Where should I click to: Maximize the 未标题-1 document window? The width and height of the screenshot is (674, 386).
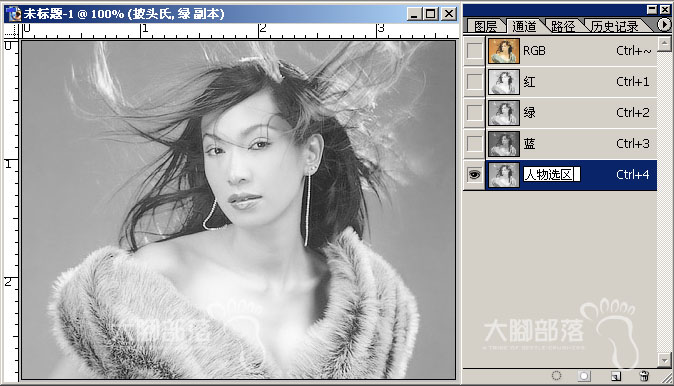(x=430, y=14)
